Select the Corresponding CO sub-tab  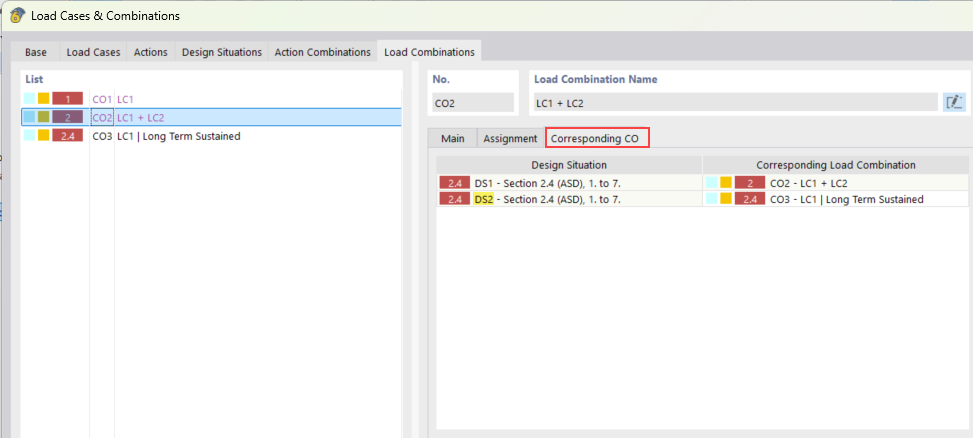click(597, 138)
